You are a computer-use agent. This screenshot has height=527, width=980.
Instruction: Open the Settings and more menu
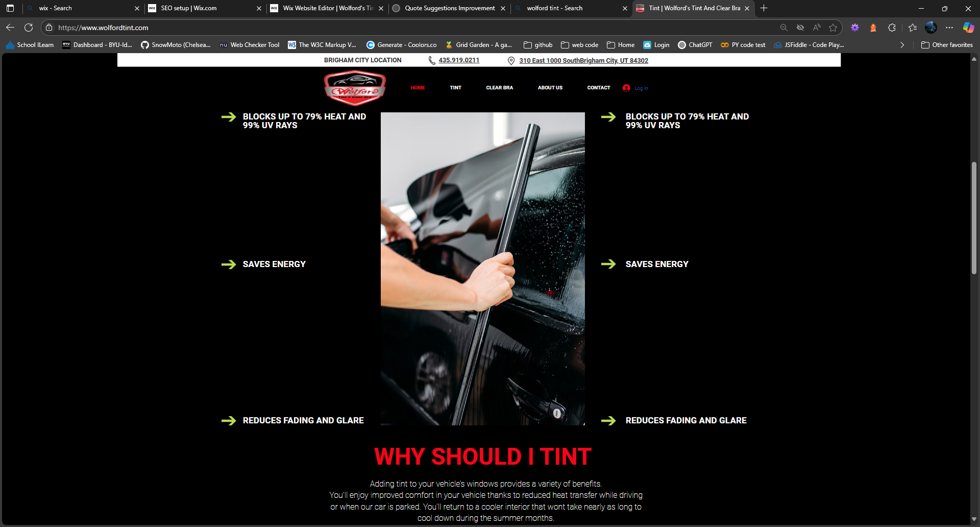[950, 28]
